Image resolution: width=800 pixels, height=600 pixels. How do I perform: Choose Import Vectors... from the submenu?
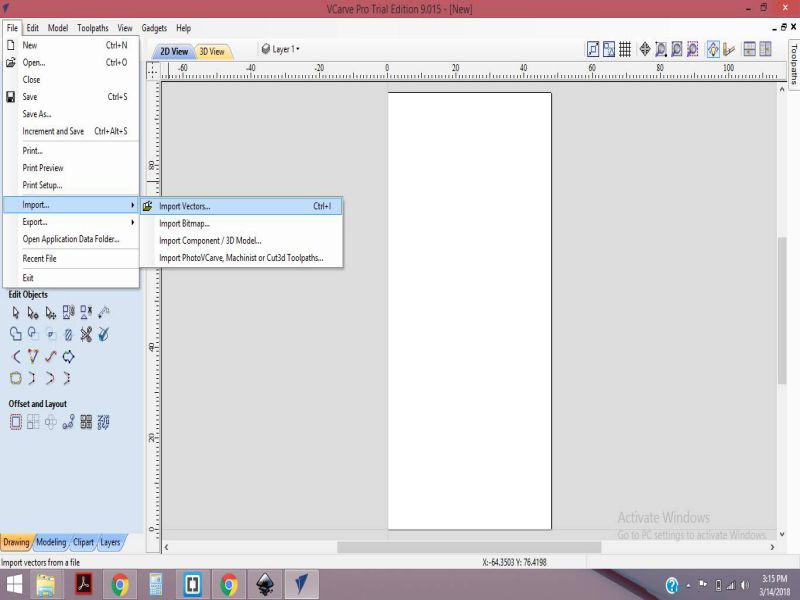(241, 206)
